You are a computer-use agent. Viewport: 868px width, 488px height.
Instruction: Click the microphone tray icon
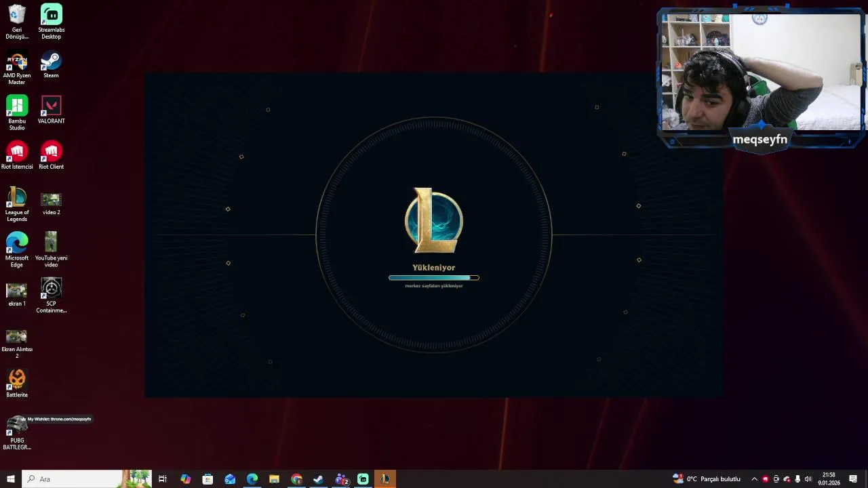(x=797, y=479)
